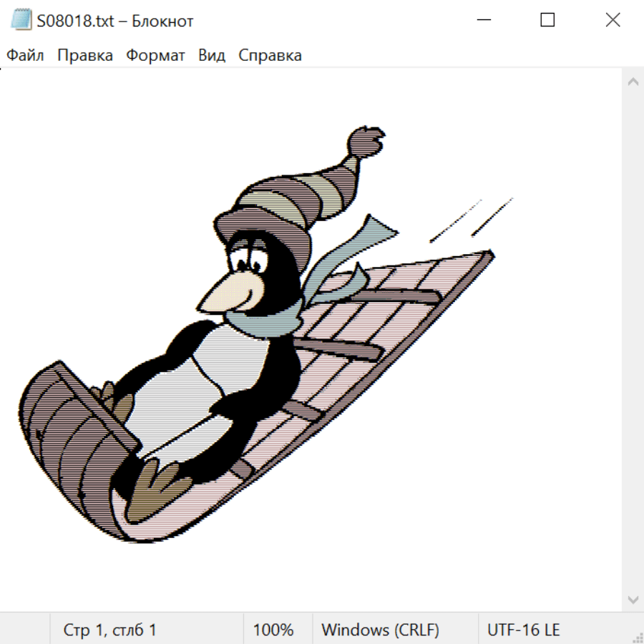Click the Notepad icon in the title bar
Screen dimensions: 644x644
(x=21, y=21)
